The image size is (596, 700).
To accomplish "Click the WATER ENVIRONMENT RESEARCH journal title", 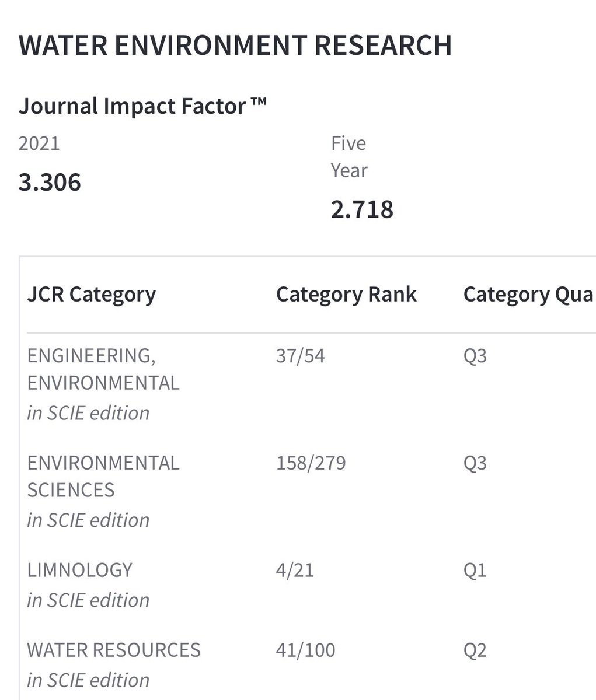I will pyautogui.click(x=235, y=45).
